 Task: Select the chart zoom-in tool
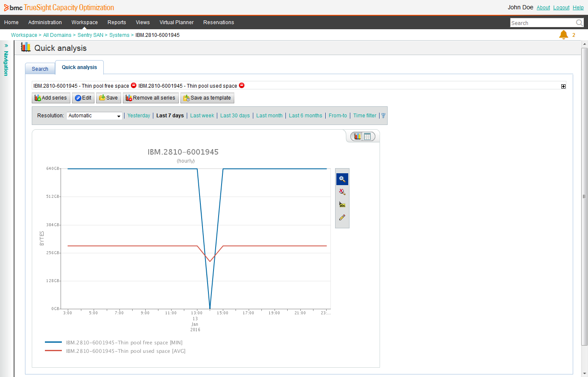coord(342,179)
